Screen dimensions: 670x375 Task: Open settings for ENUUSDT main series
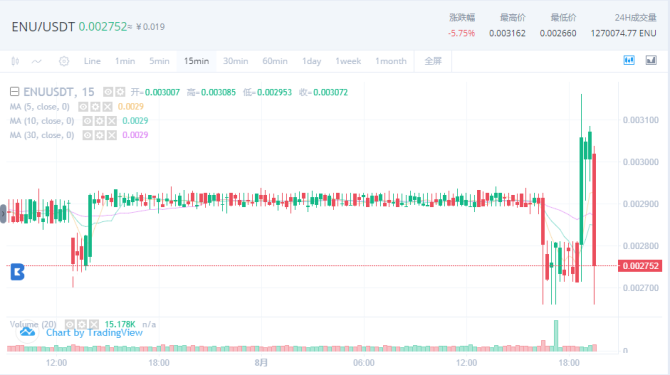pyautogui.click(x=120, y=92)
